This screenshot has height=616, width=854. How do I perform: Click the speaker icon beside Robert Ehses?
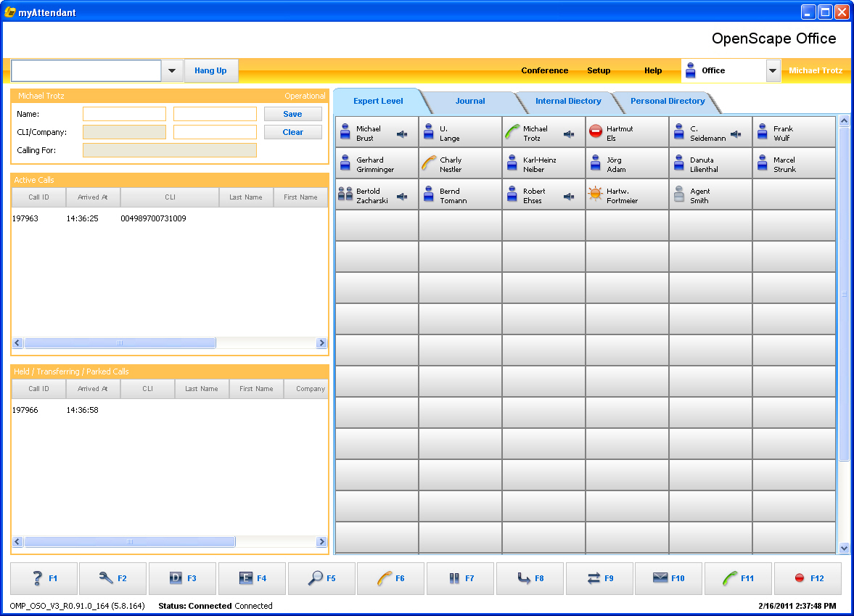(569, 197)
